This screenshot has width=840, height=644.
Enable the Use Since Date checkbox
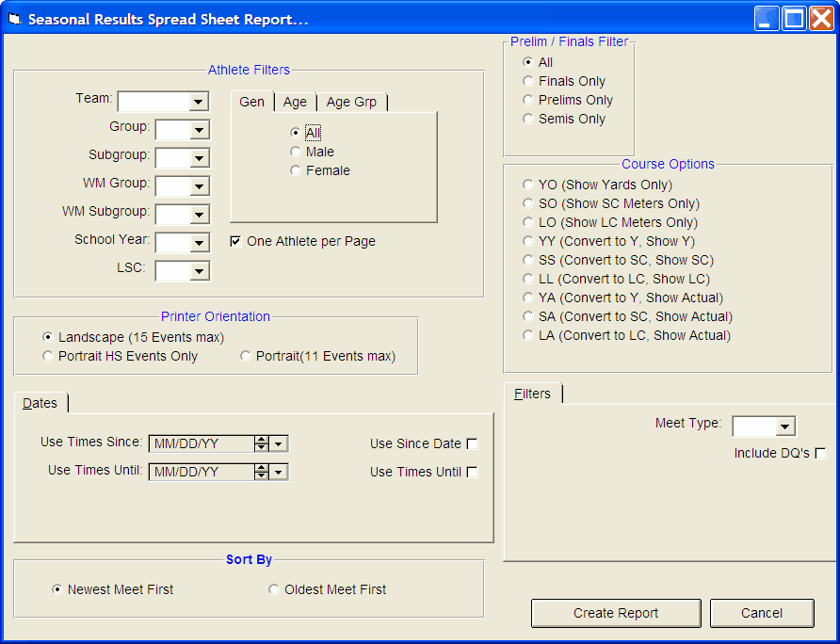click(472, 444)
